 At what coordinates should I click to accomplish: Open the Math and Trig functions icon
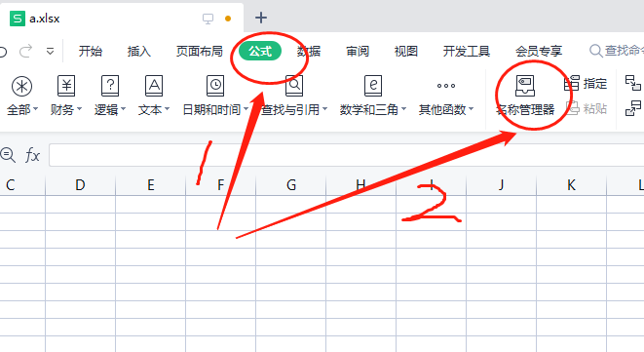(373, 86)
